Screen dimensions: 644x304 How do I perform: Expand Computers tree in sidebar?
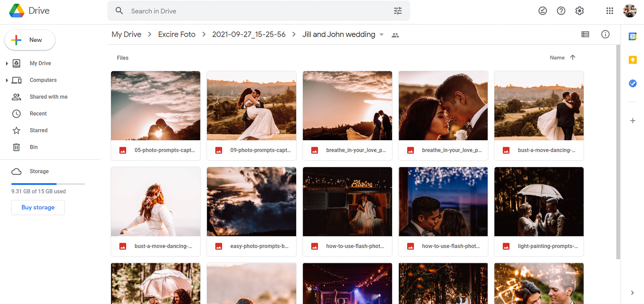pos(7,80)
